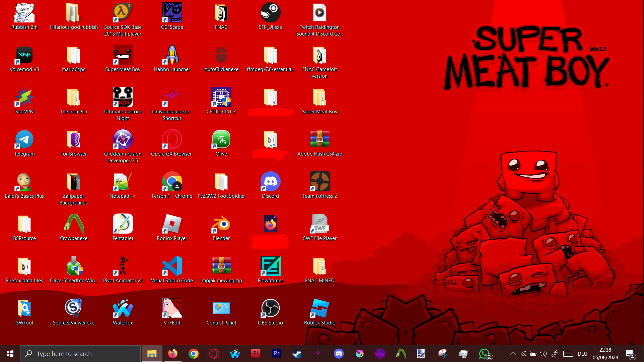
Task: Switch the DEU keyboard language indicator
Action: (582, 354)
